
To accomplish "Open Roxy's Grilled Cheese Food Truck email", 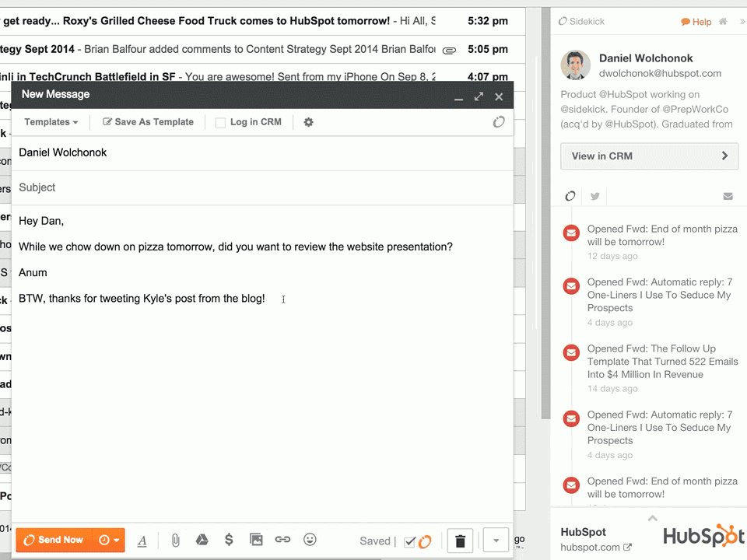I will tap(262, 21).
